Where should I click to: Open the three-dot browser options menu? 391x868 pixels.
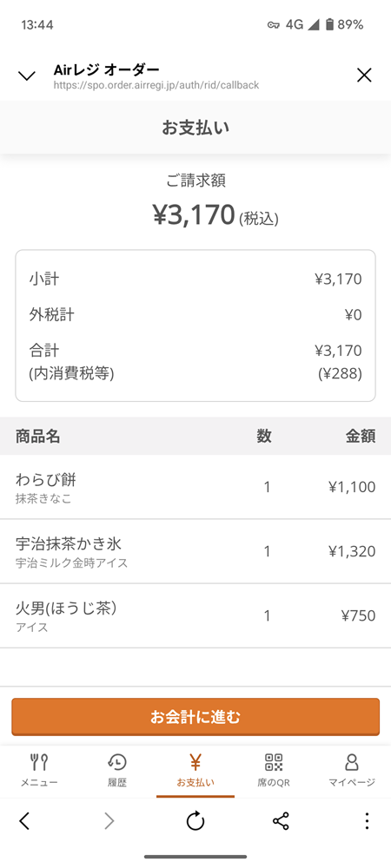pyautogui.click(x=367, y=821)
